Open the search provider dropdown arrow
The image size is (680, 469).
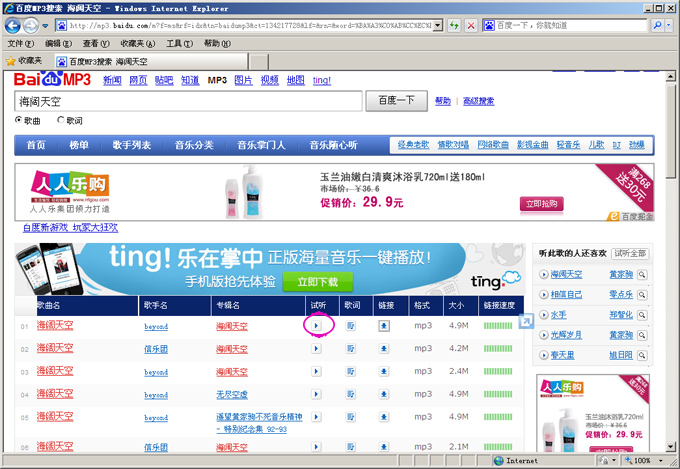(668, 26)
